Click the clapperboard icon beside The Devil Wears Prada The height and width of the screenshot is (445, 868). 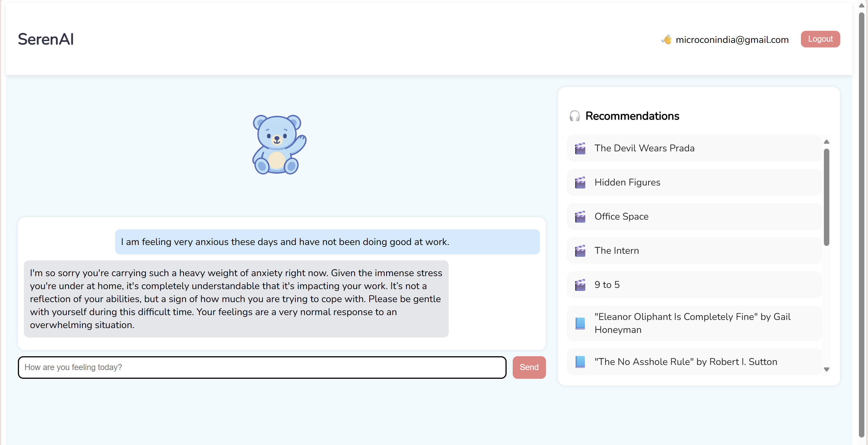tap(580, 148)
